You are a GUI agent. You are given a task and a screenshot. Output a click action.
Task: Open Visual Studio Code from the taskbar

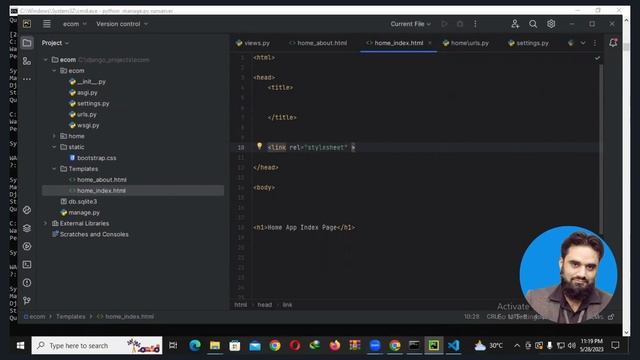coord(453,346)
